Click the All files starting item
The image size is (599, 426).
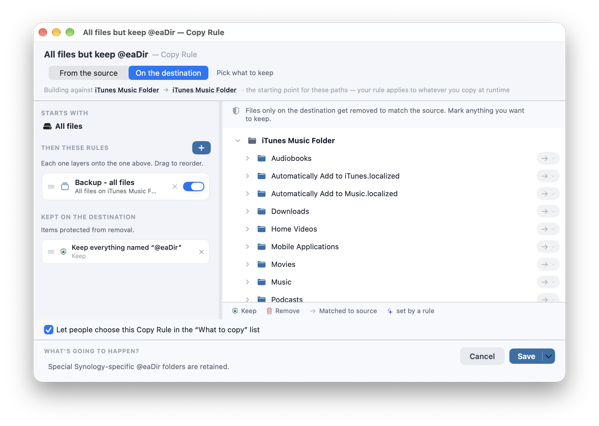(x=63, y=126)
